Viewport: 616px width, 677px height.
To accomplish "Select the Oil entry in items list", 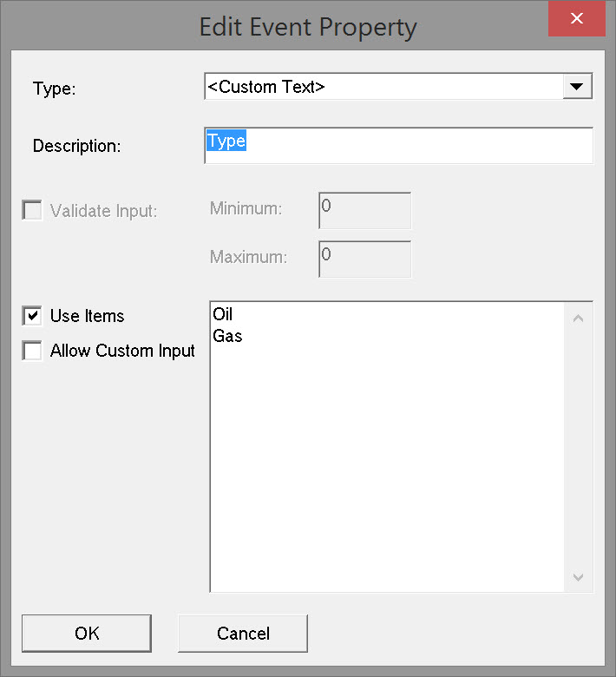I will (223, 314).
